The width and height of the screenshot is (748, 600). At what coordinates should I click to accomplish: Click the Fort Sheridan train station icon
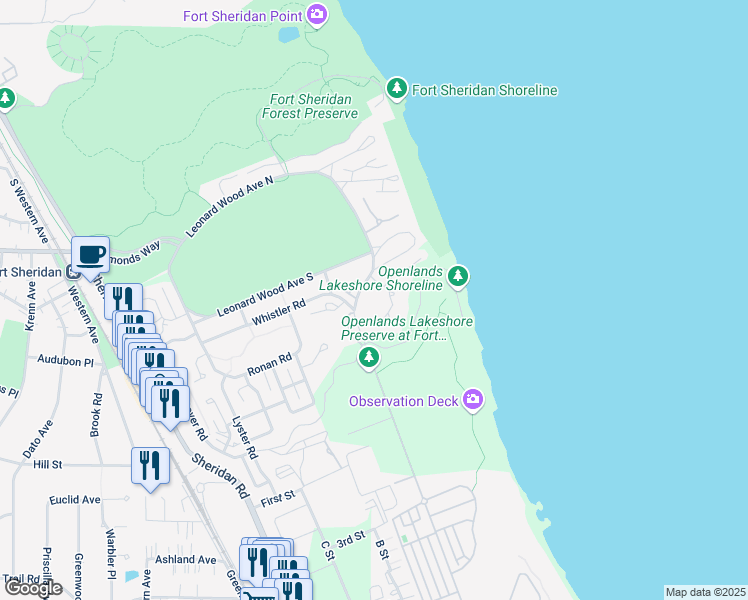pyautogui.click(x=73, y=272)
